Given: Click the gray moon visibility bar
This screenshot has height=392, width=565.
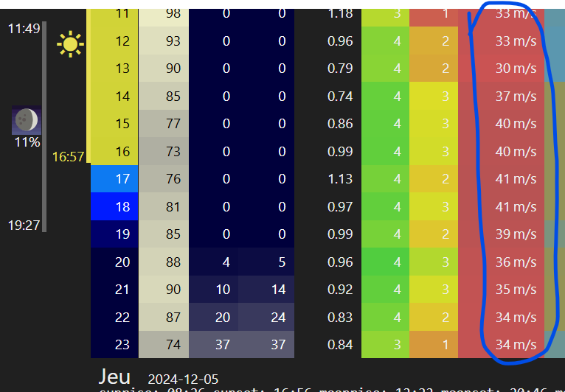Looking at the screenshot, I should (44, 127).
